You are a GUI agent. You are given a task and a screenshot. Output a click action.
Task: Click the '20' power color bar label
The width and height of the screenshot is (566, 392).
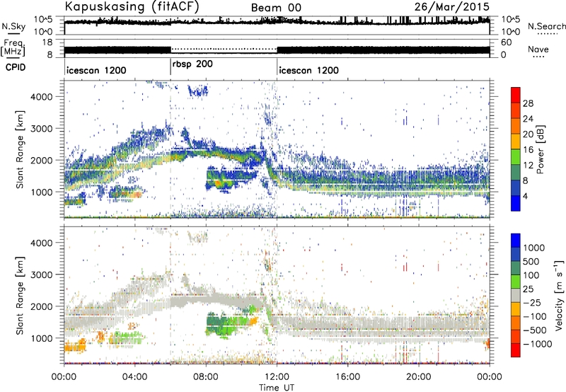[x=528, y=134]
